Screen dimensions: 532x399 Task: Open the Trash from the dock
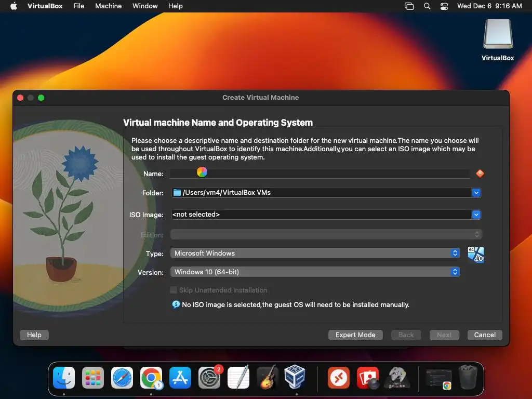[468, 377]
